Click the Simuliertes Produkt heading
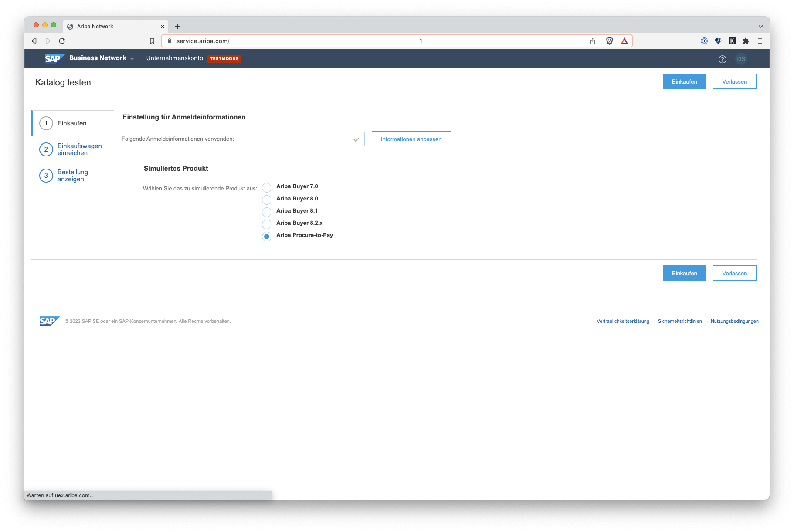Viewport: 794px width, 532px height. pos(176,169)
